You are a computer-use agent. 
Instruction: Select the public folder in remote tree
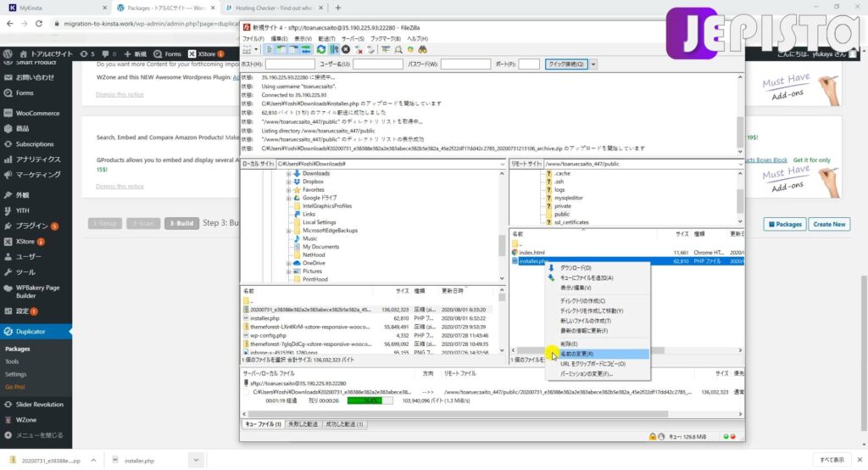point(561,214)
